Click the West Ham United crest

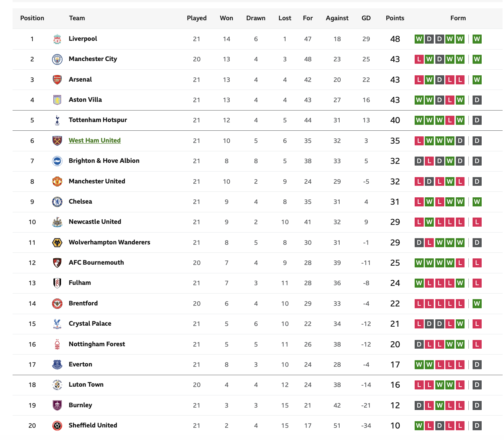pos(57,141)
